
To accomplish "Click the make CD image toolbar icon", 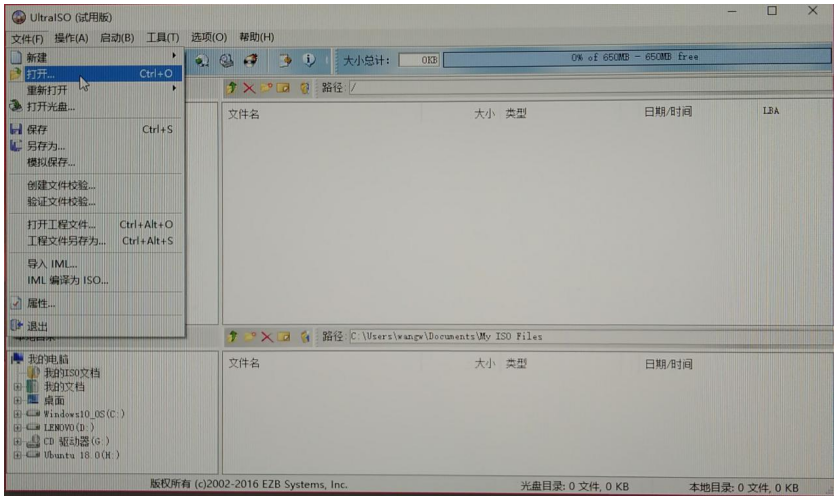I will tap(202, 60).
